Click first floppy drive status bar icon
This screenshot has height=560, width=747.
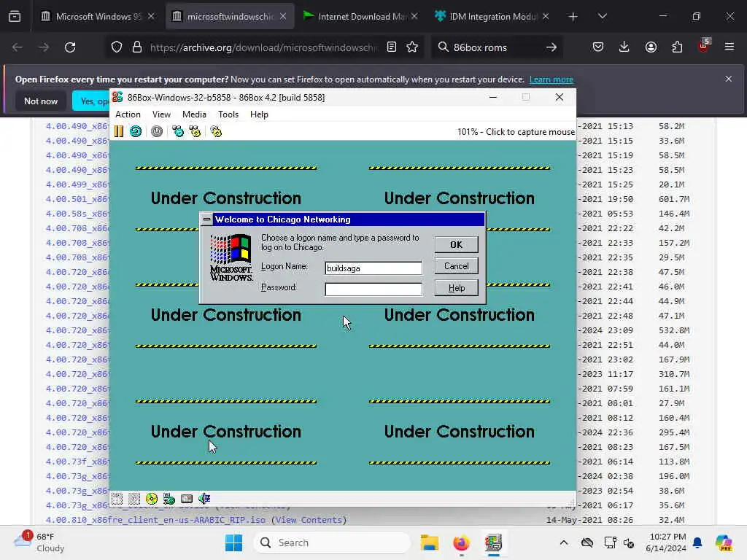(117, 499)
